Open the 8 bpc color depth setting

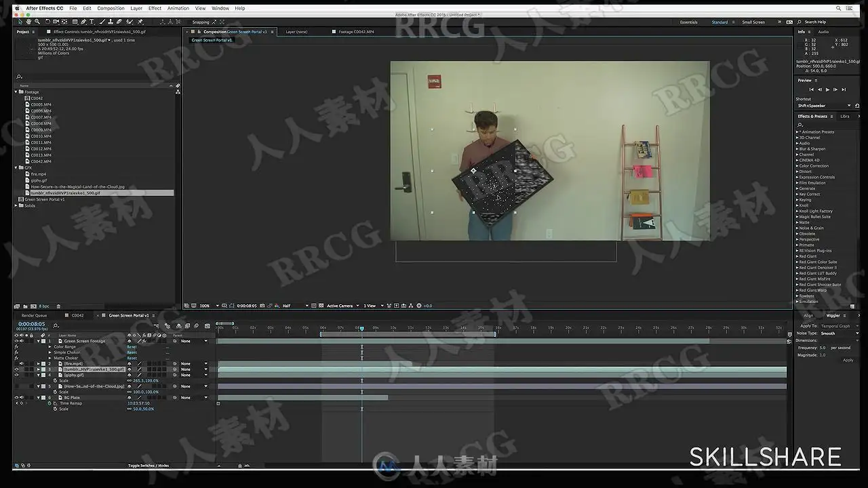(x=43, y=306)
